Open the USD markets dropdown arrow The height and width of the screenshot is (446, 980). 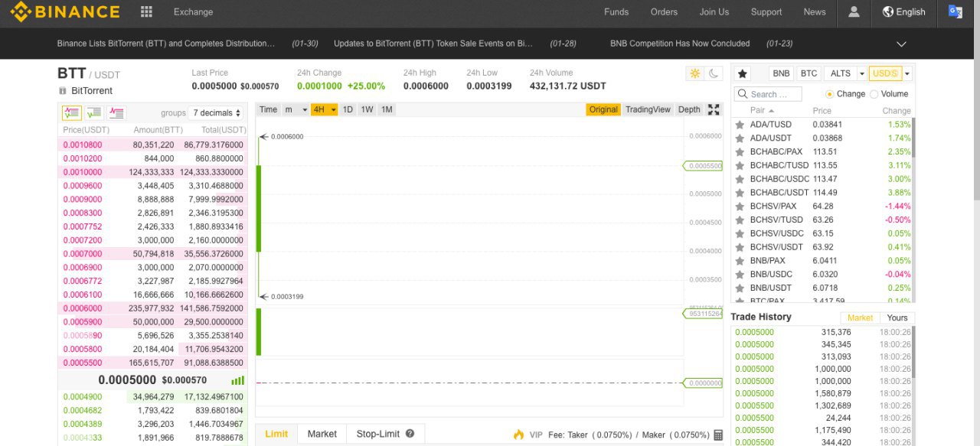907,73
